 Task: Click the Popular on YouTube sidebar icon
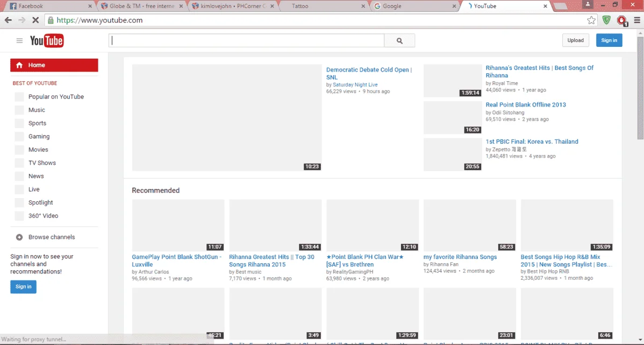19,97
